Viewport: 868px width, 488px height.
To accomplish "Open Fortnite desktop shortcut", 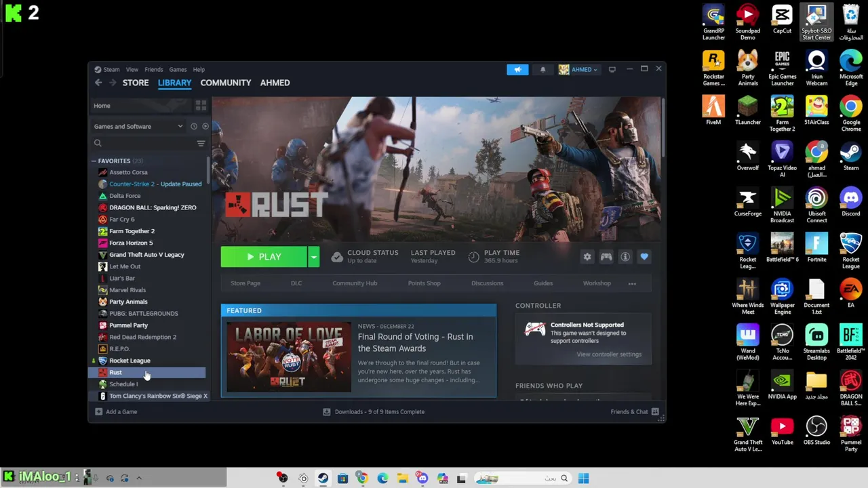I will (x=816, y=247).
